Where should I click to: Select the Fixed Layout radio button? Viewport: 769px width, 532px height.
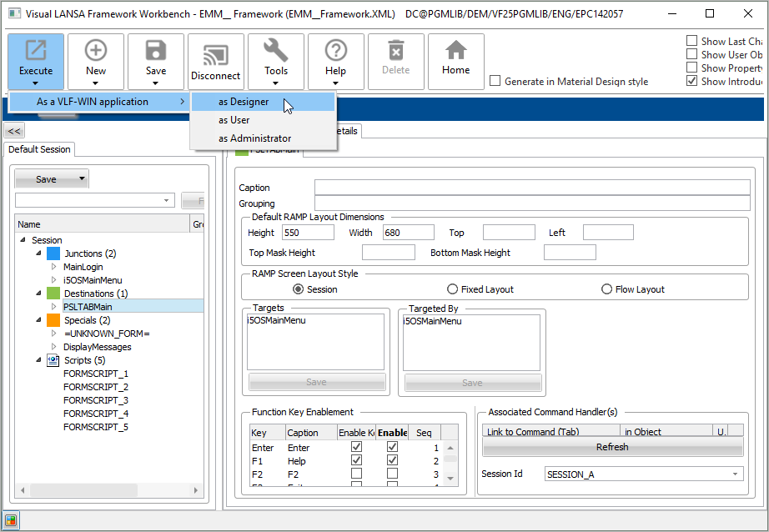(453, 289)
